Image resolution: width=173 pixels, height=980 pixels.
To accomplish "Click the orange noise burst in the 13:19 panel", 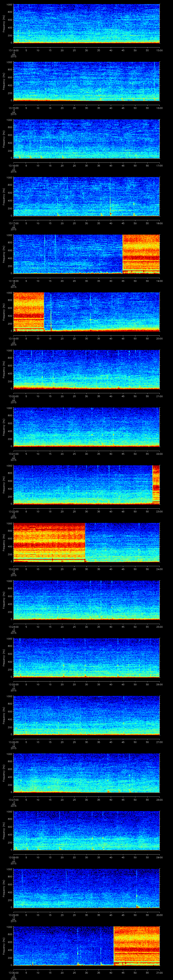I will (29, 312).
